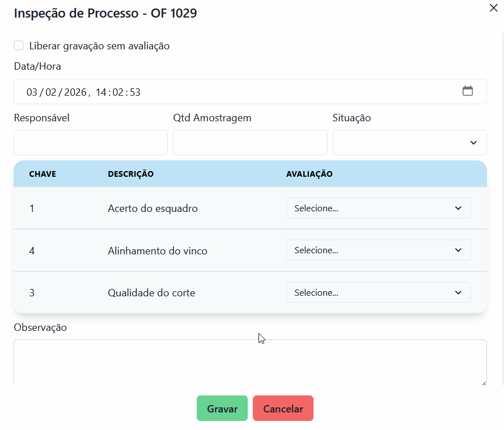Click the cursor area near Observação label
The image size is (504, 430).
pyautogui.click(x=261, y=338)
